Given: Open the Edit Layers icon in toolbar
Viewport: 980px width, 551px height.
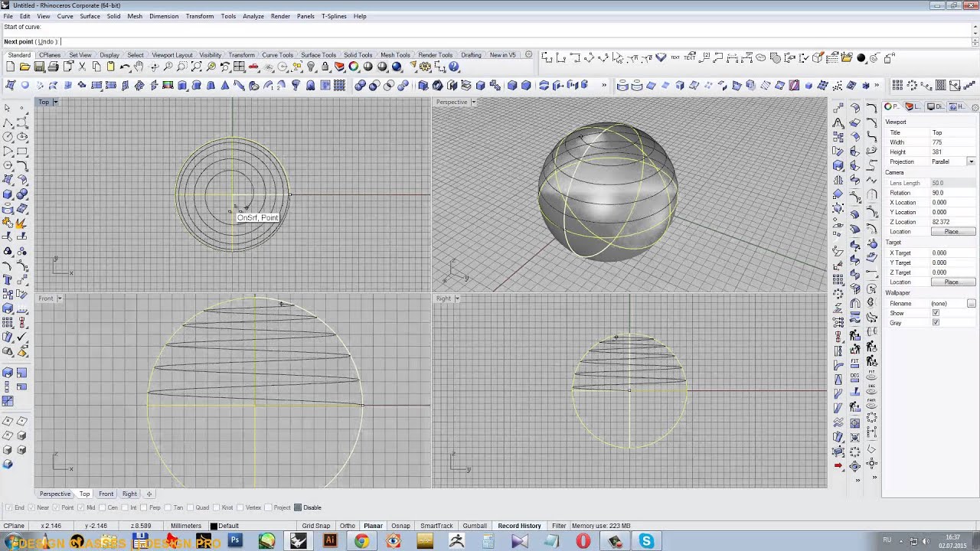Looking at the screenshot, I should (x=339, y=67).
